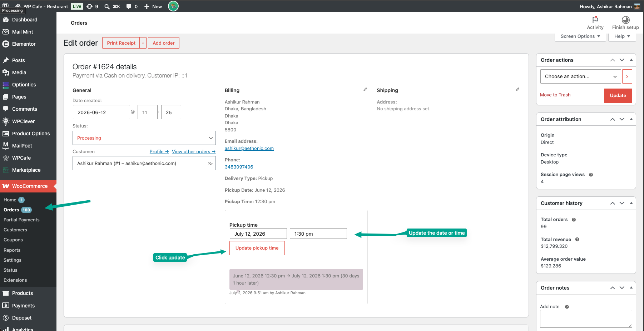Click the Print Receipt button
Image resolution: width=644 pixels, height=331 pixels.
click(x=121, y=43)
